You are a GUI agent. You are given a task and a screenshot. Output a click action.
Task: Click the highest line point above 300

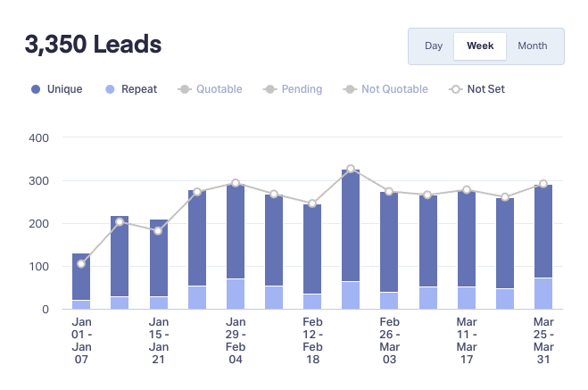pyautogui.click(x=351, y=170)
